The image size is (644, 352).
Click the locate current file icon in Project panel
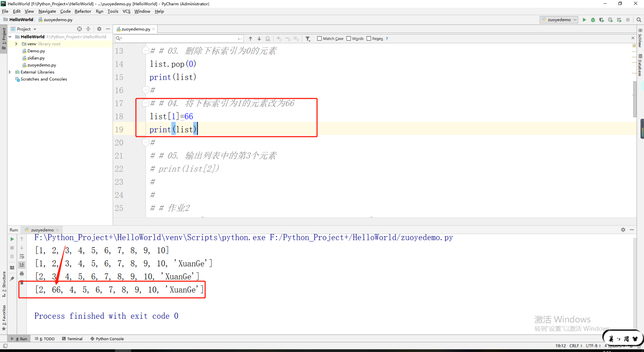click(79, 29)
